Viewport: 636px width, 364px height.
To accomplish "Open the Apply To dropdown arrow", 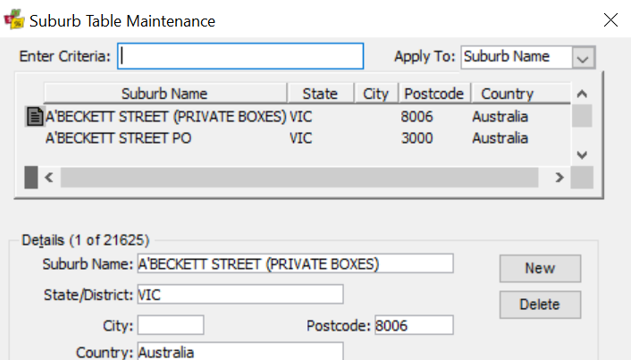I will pyautogui.click(x=583, y=57).
